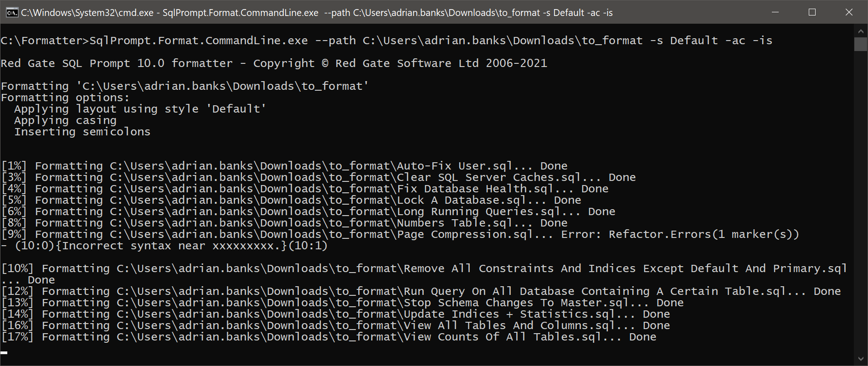Minimize the command prompt window

pyautogui.click(x=775, y=12)
